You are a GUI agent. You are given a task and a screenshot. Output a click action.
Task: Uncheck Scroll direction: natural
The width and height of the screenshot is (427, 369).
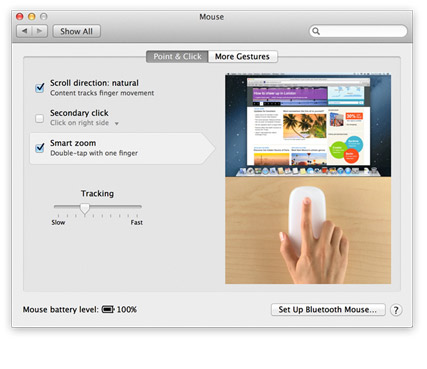pyautogui.click(x=40, y=88)
